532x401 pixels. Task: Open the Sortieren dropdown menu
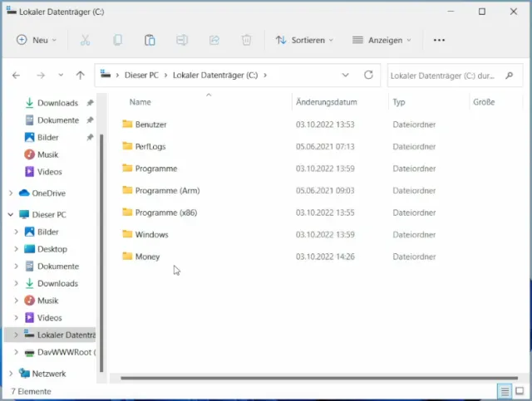pos(304,40)
